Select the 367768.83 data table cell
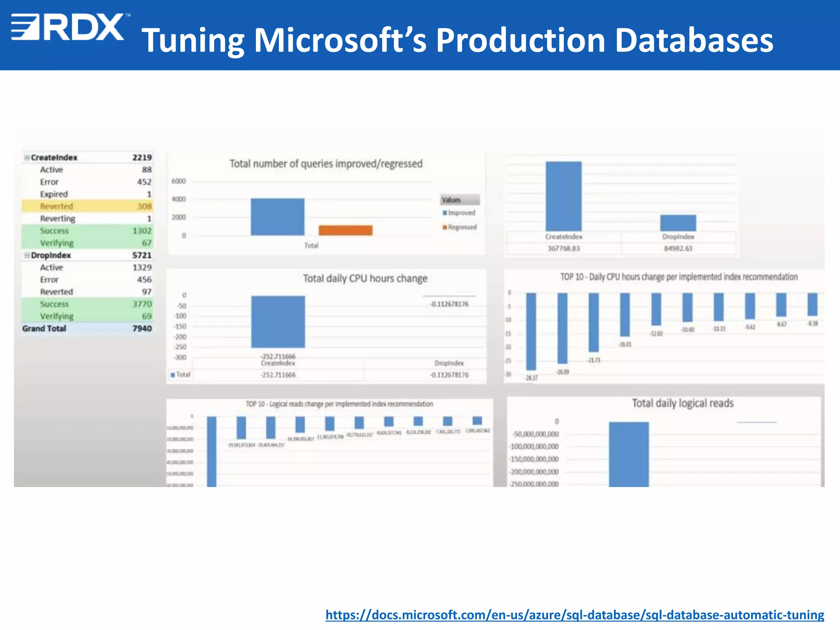The height and width of the screenshot is (630, 840). pyautogui.click(x=564, y=249)
